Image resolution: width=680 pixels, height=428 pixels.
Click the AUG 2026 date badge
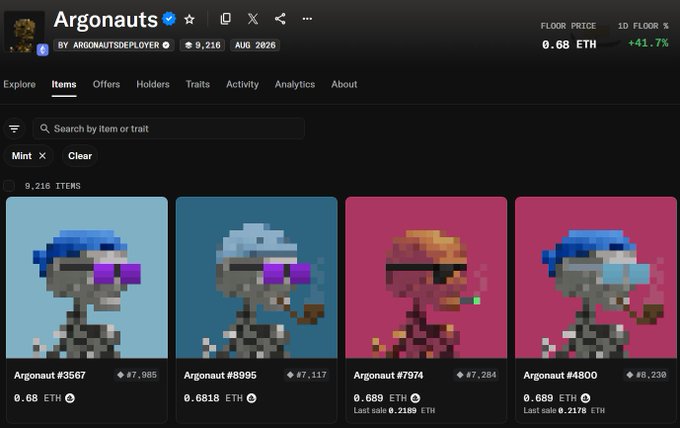click(x=255, y=45)
